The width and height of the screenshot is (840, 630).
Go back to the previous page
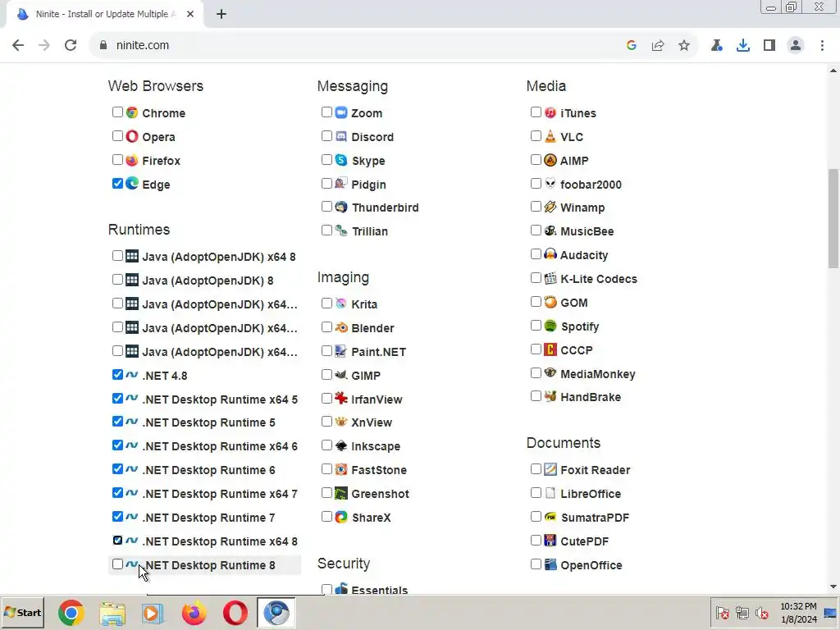click(x=18, y=46)
